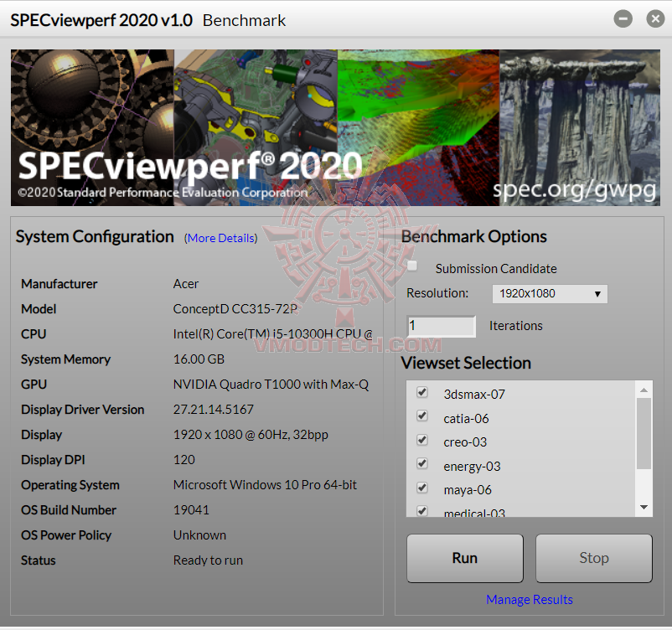Deselect the creo-03 viewset
672x630 pixels.
[421, 440]
